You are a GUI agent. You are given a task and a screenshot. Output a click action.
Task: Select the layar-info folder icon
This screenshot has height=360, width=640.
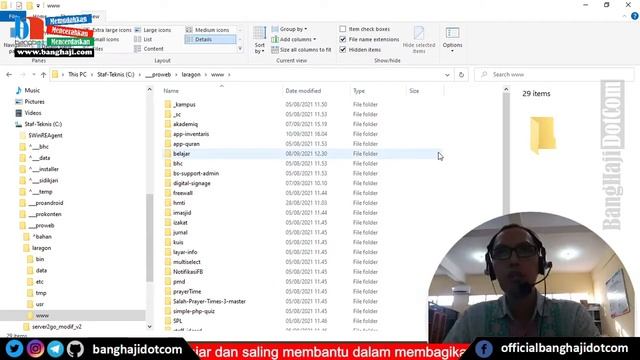168,252
